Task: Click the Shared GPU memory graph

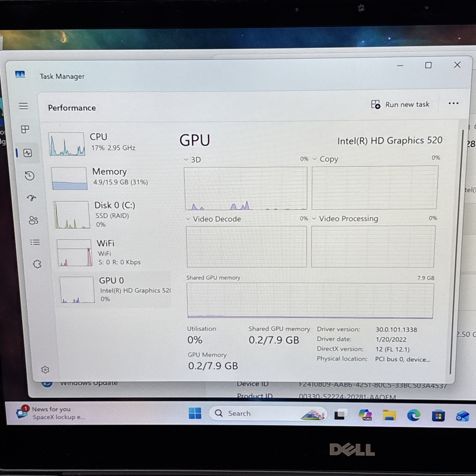Action: pos(310,300)
